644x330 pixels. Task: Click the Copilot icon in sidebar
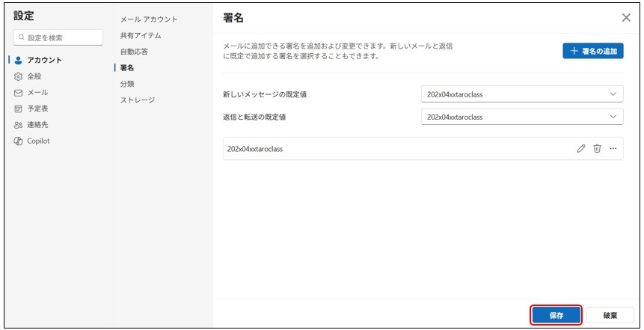point(19,141)
